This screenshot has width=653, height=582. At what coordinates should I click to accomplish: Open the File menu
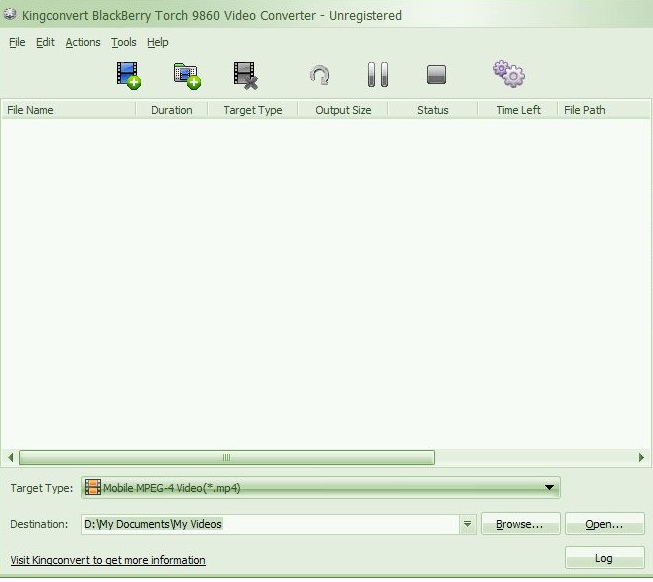(17, 42)
